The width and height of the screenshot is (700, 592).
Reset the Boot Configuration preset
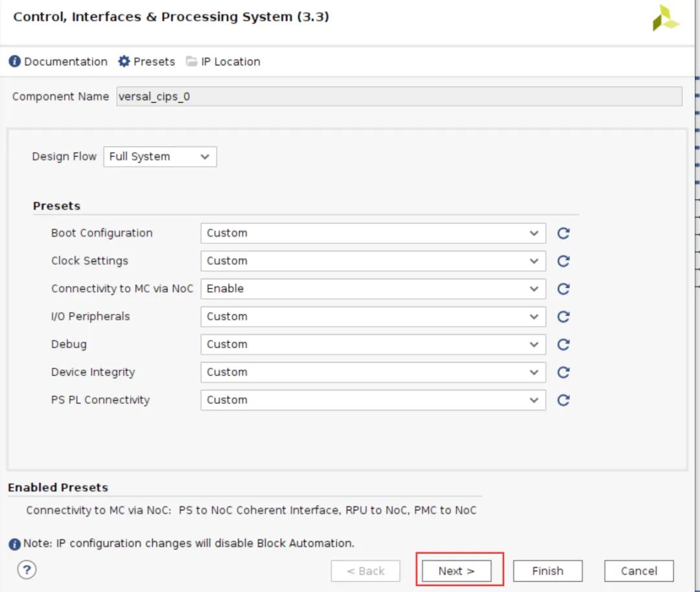coord(563,233)
